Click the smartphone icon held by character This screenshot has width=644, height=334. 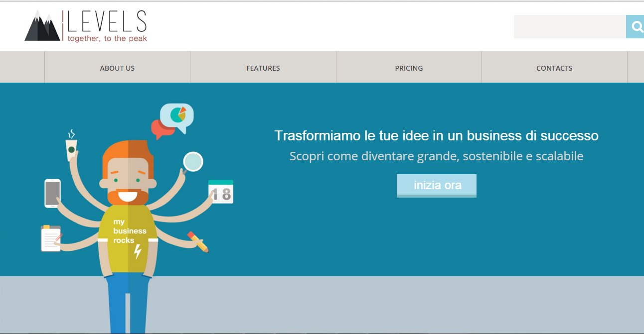pos(52,193)
